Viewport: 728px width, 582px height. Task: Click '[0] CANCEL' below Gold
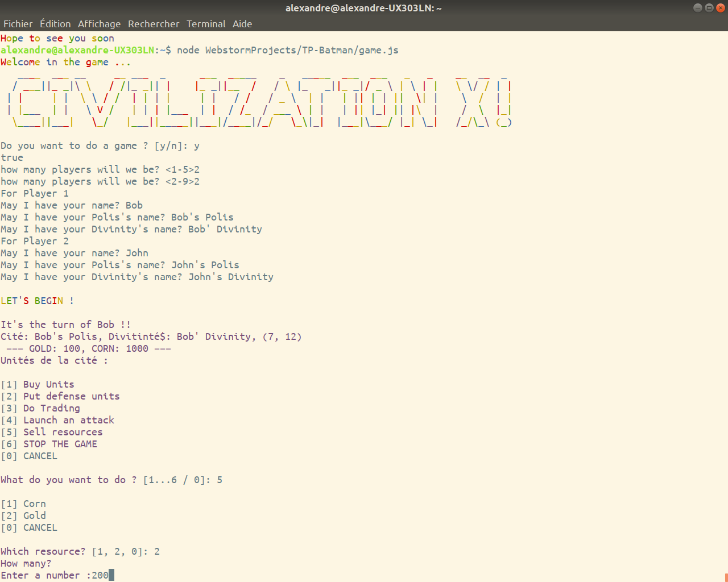click(x=29, y=527)
